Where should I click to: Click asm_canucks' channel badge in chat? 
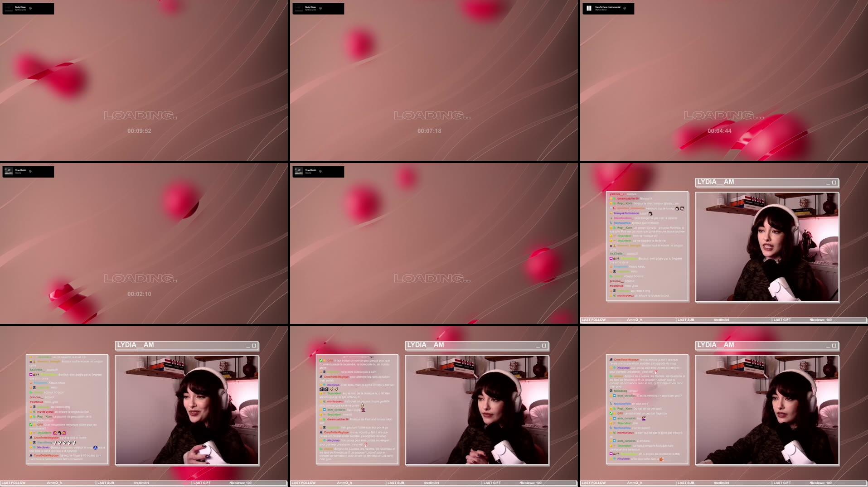click(614, 395)
